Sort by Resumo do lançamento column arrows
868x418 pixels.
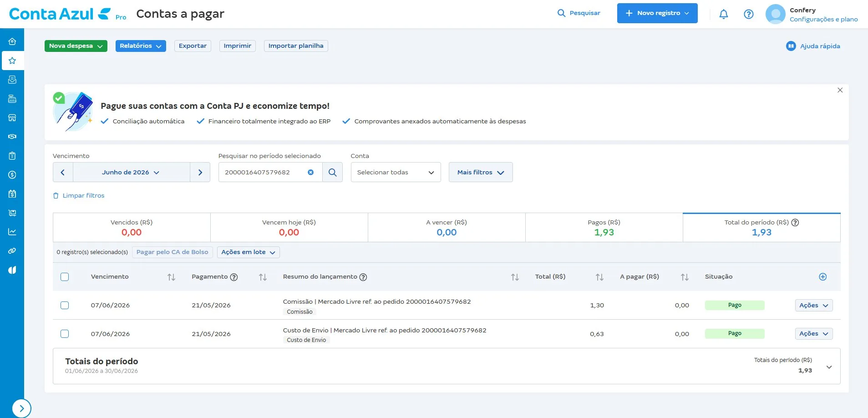515,277
